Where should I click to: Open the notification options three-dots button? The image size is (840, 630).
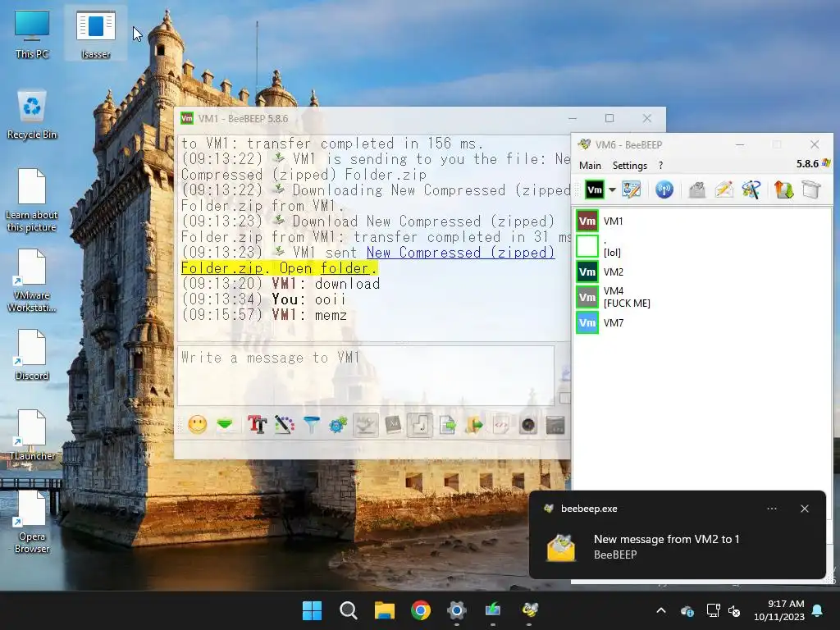pyautogui.click(x=772, y=509)
